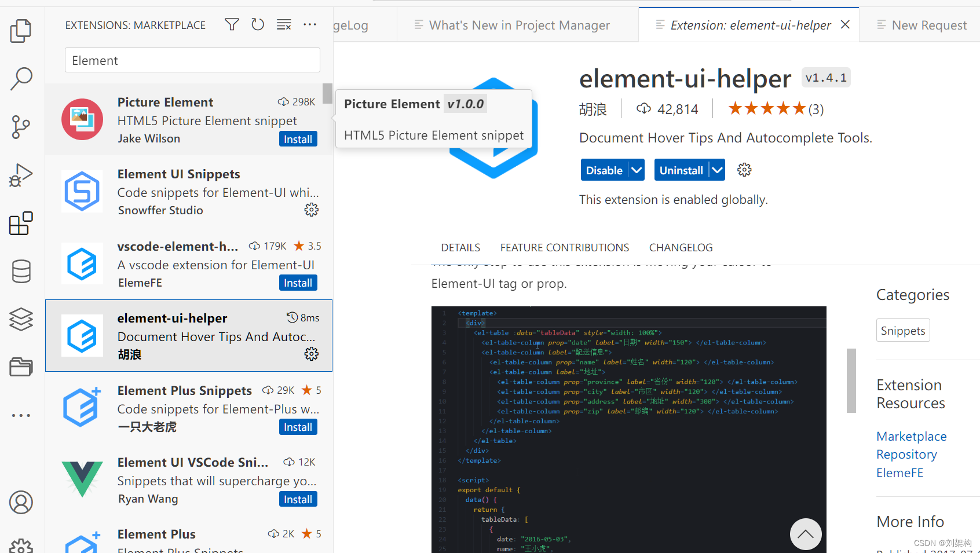Select the Extension: element-ui-helper tab
980x553 pixels.
click(750, 25)
